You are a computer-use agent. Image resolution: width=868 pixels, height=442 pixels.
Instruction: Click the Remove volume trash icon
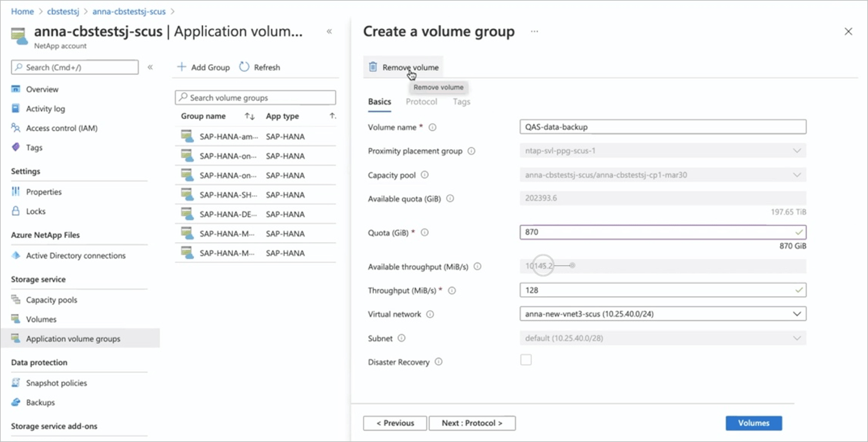(374, 67)
